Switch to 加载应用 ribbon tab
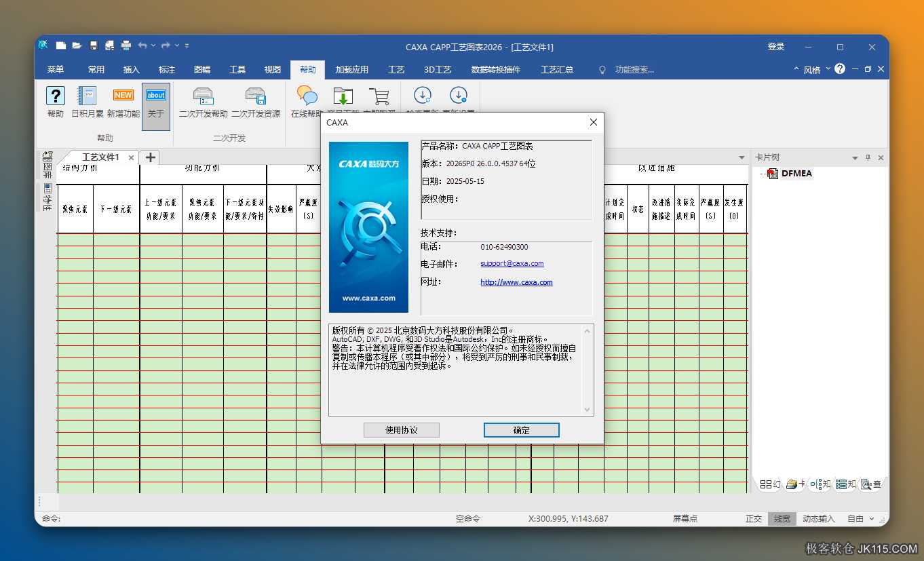Viewport: 924px width, 561px height. (x=352, y=69)
